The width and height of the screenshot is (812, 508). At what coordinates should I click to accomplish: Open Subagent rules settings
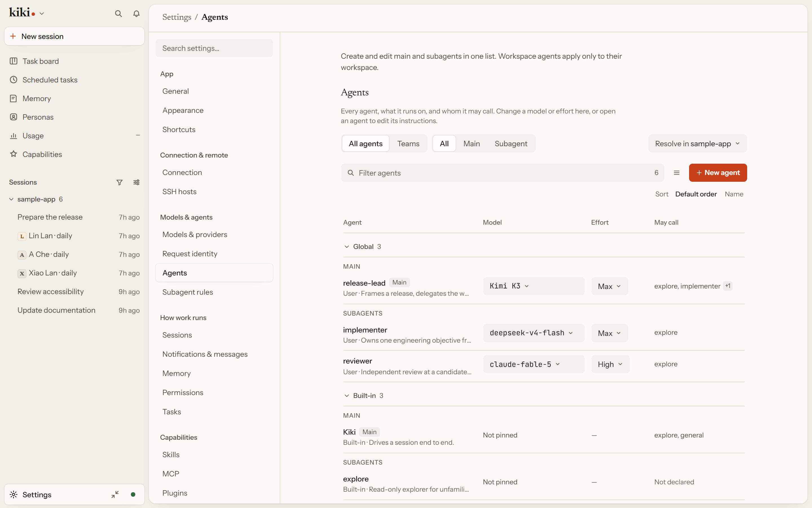pyautogui.click(x=214, y=292)
